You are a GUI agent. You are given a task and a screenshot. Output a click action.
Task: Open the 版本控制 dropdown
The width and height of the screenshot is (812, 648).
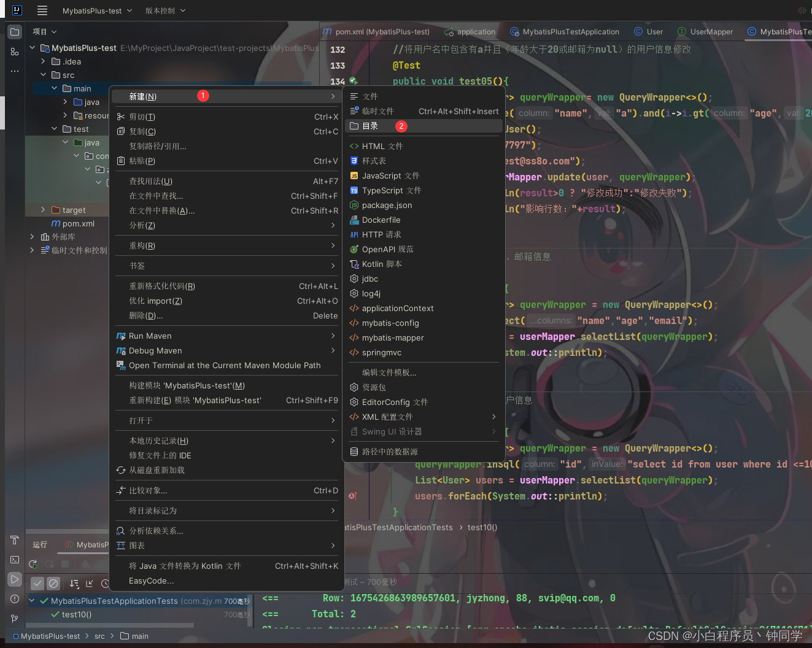(x=166, y=10)
